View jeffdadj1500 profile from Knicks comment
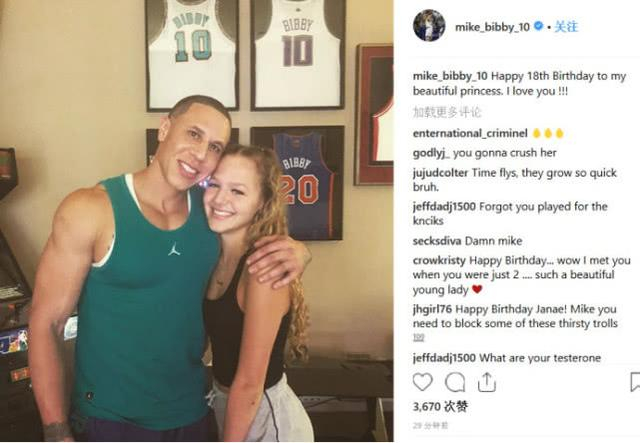The image size is (640, 443). pos(444,207)
